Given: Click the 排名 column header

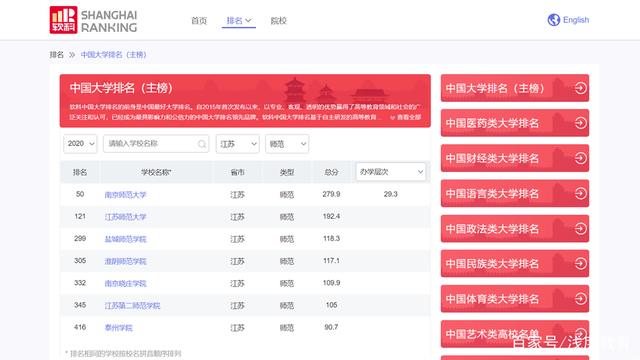Looking at the screenshot, I should [x=80, y=172].
